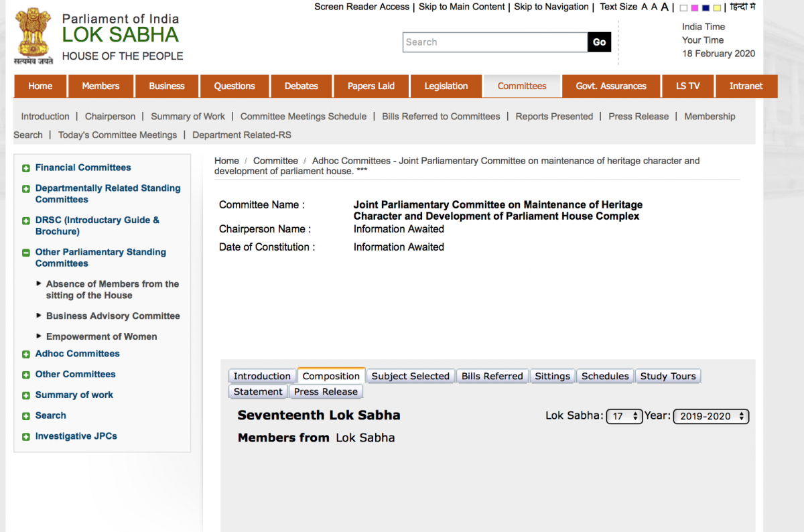The width and height of the screenshot is (804, 532).
Task: Collapse Other Parliamentary Standing Committees minus icon
Action: pos(26,253)
